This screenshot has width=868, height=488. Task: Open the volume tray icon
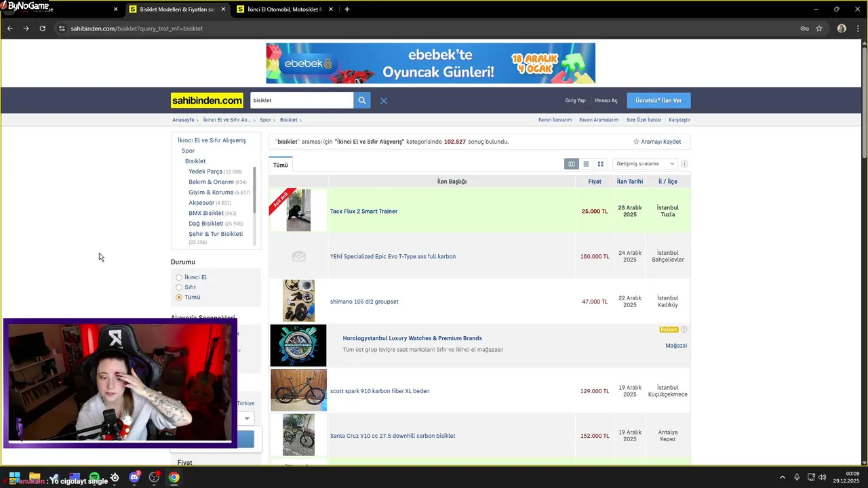(822, 477)
